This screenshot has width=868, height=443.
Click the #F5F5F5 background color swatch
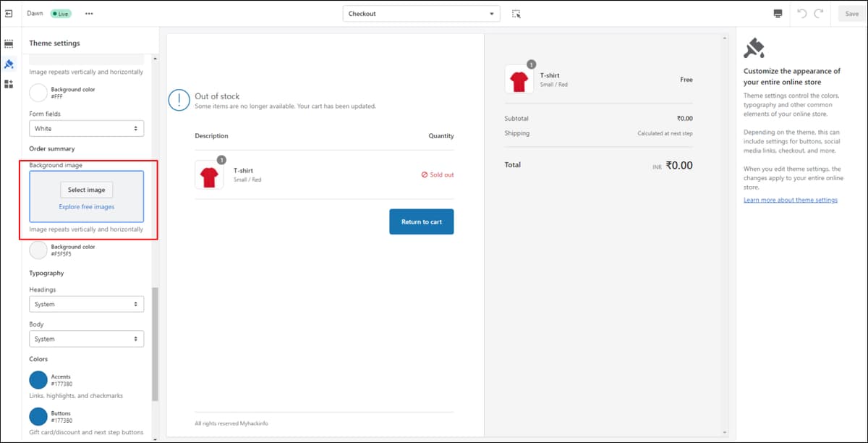click(x=38, y=250)
